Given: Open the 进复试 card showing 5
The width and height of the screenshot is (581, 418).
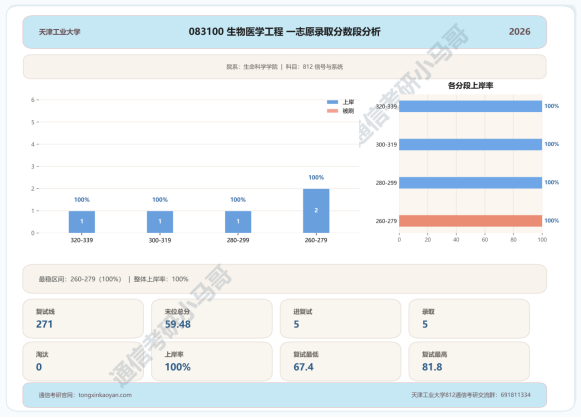Looking at the screenshot, I should coord(340,319).
